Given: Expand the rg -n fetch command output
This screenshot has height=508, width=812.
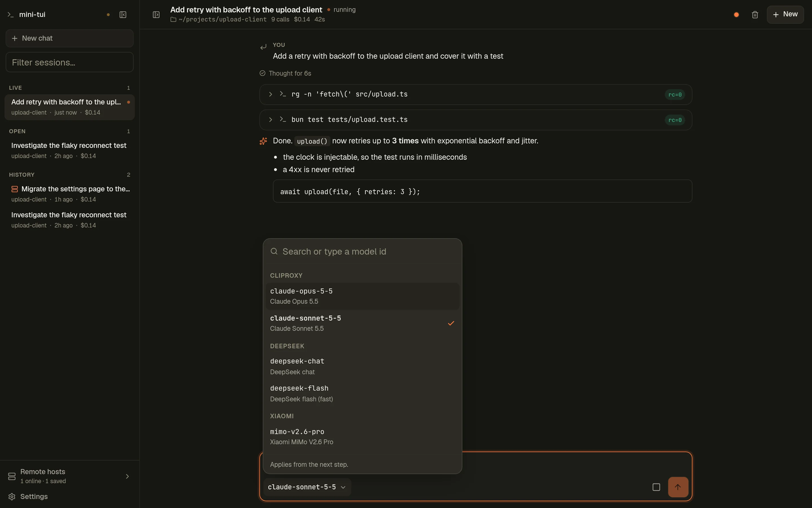Looking at the screenshot, I should coord(270,95).
